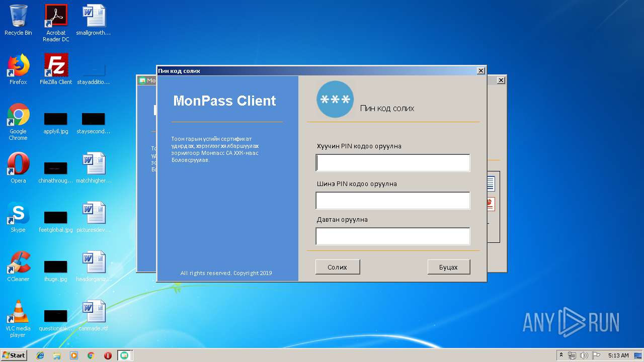Launch Acrobat Reader DC shortcut
Screen dimensions: 644x362
(x=56, y=23)
